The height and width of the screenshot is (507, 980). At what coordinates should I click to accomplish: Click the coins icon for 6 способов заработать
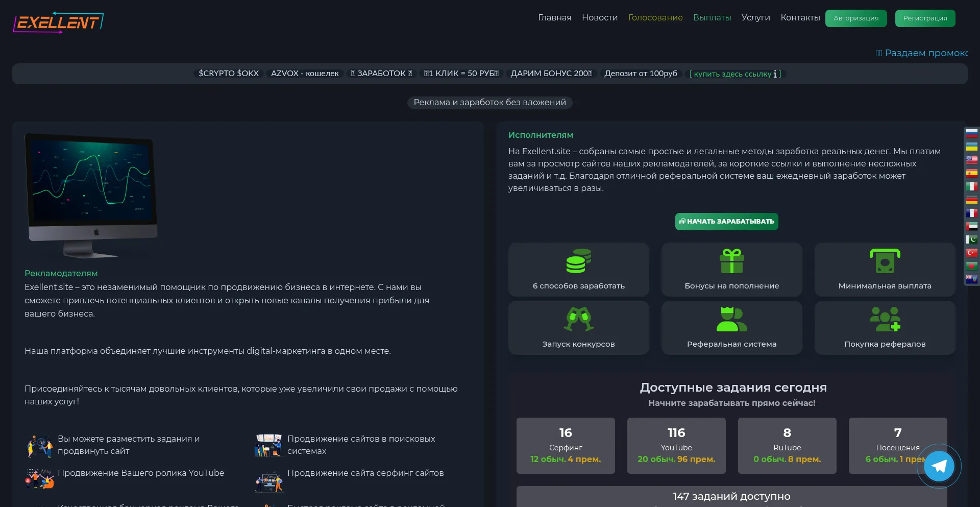[x=578, y=261]
